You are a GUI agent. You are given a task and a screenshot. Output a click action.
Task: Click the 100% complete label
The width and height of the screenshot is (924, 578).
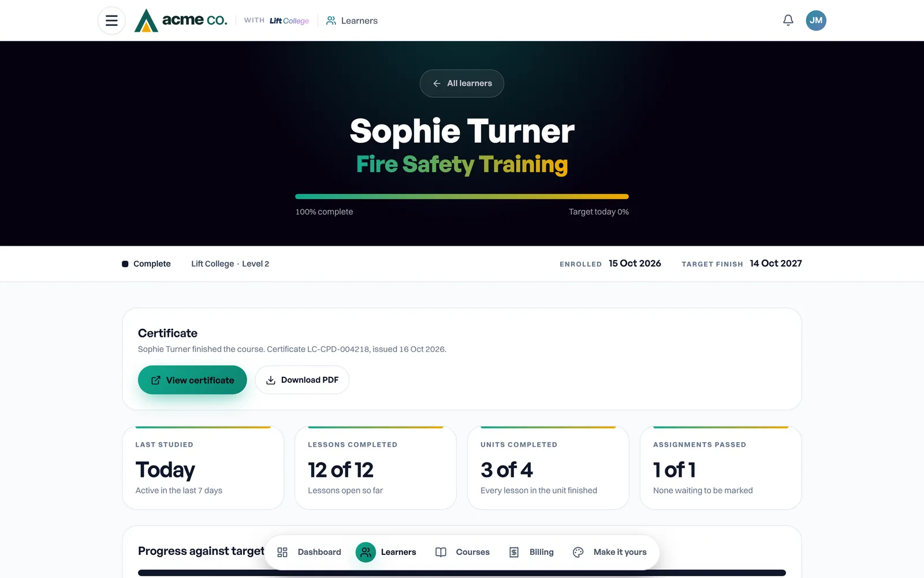(x=324, y=212)
